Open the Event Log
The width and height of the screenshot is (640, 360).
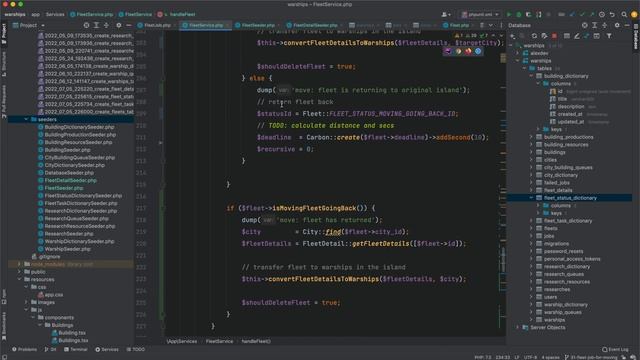coord(616,349)
